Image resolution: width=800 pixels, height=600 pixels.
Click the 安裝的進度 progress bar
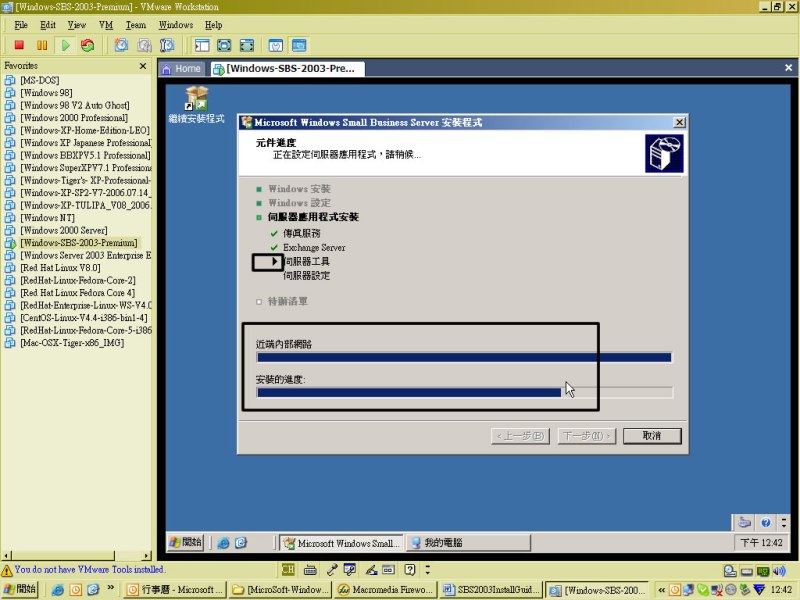pos(464,392)
